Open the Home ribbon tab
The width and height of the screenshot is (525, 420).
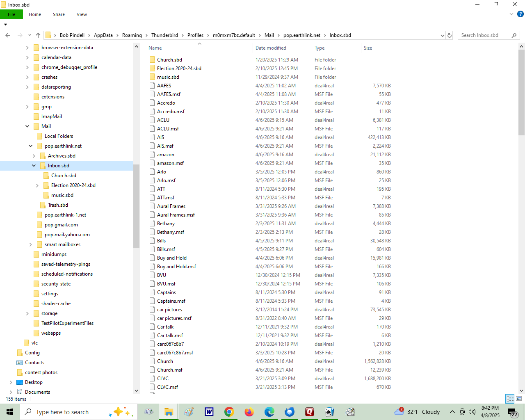coord(35,14)
